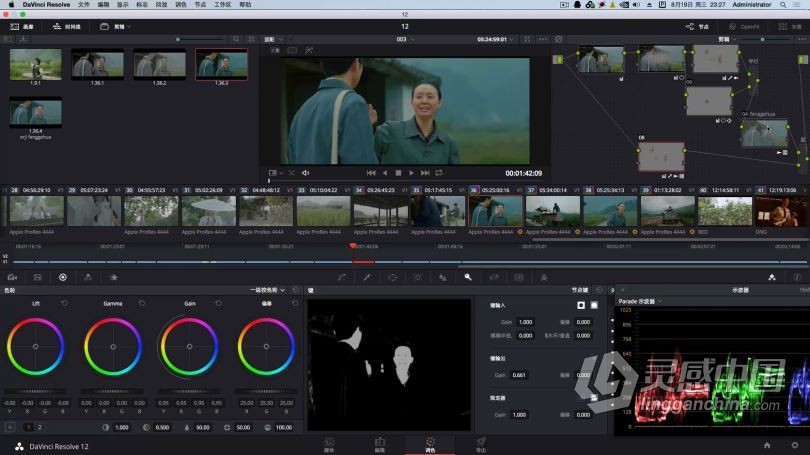Viewport: 810px width, 455px height.
Task: Adjust the gallery thumbnail size slider
Action: pos(200,39)
